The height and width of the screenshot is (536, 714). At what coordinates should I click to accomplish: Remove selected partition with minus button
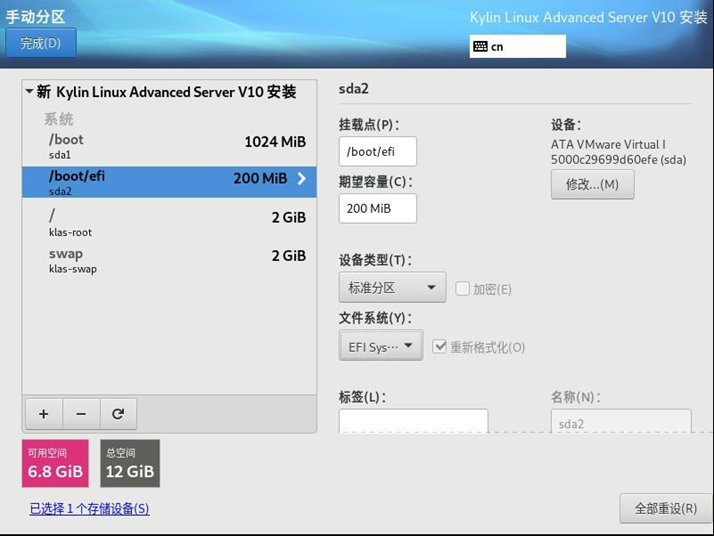coord(81,414)
